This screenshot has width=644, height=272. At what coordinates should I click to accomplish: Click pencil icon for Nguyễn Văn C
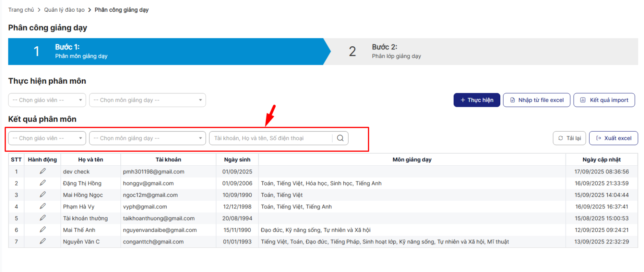42,241
